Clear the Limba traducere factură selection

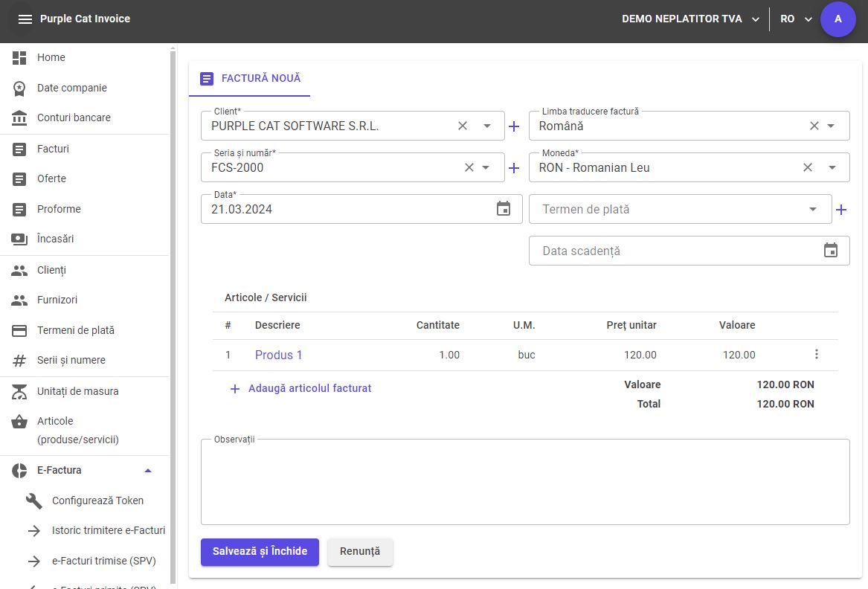(x=814, y=126)
